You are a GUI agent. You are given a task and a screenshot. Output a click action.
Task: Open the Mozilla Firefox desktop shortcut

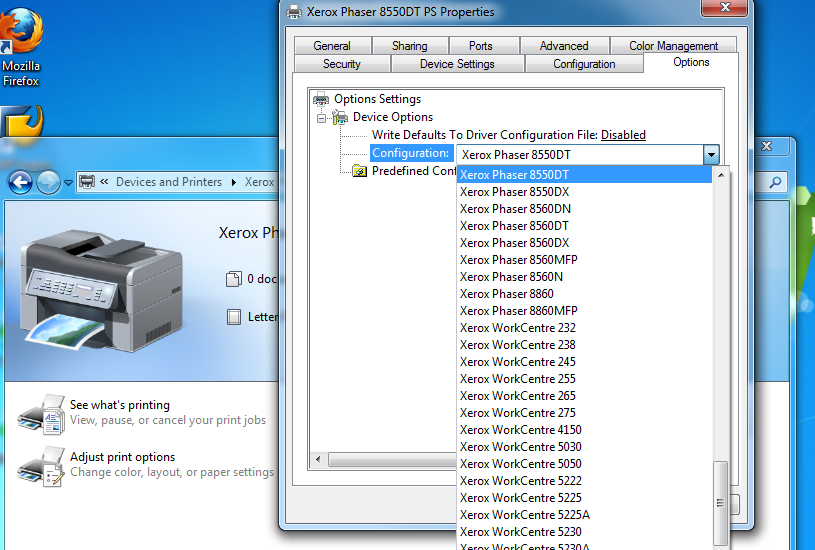point(21,47)
